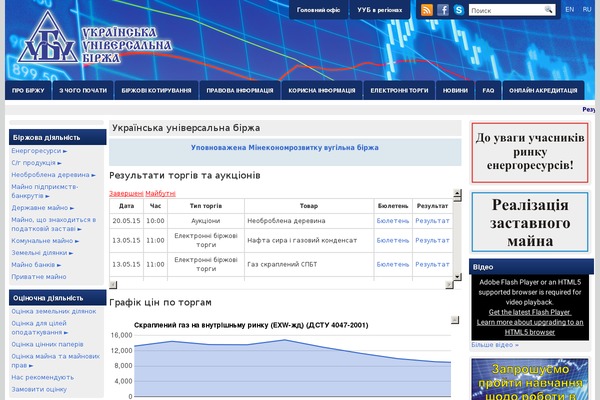Expand Комунальне майно sidebar item
The image size is (600, 400).
(x=45, y=241)
